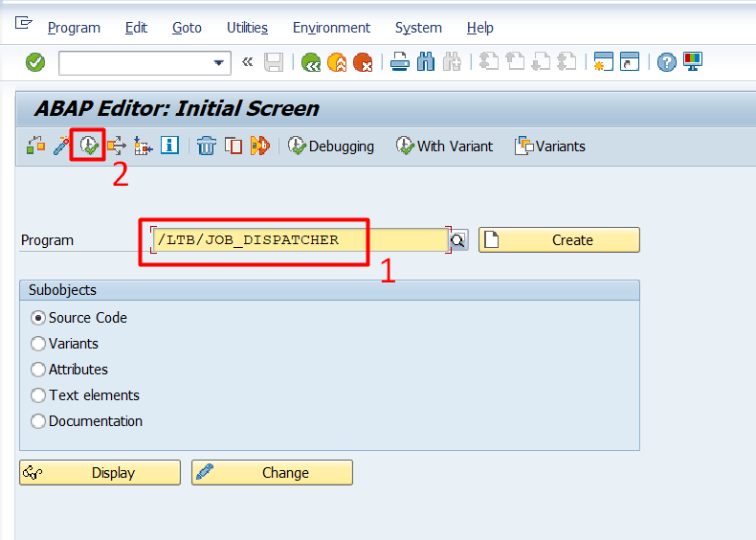
Task: Click the Delete trash can icon
Action: pos(207,146)
